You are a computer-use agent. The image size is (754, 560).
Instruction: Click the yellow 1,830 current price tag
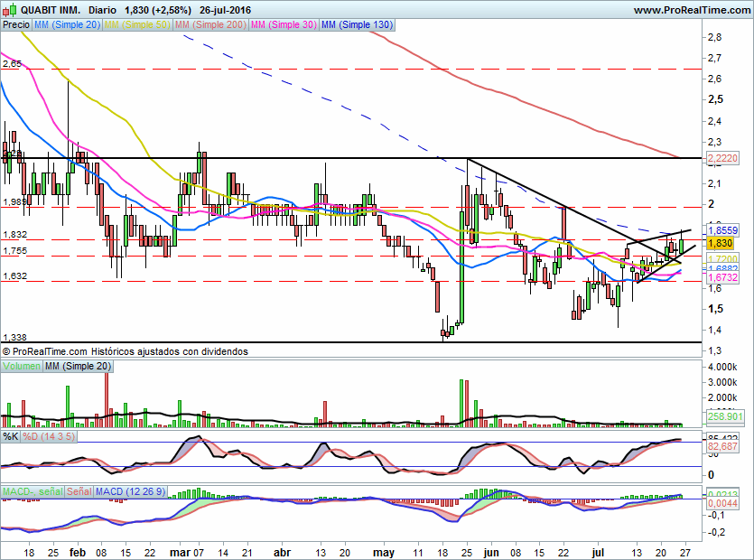tap(720, 244)
